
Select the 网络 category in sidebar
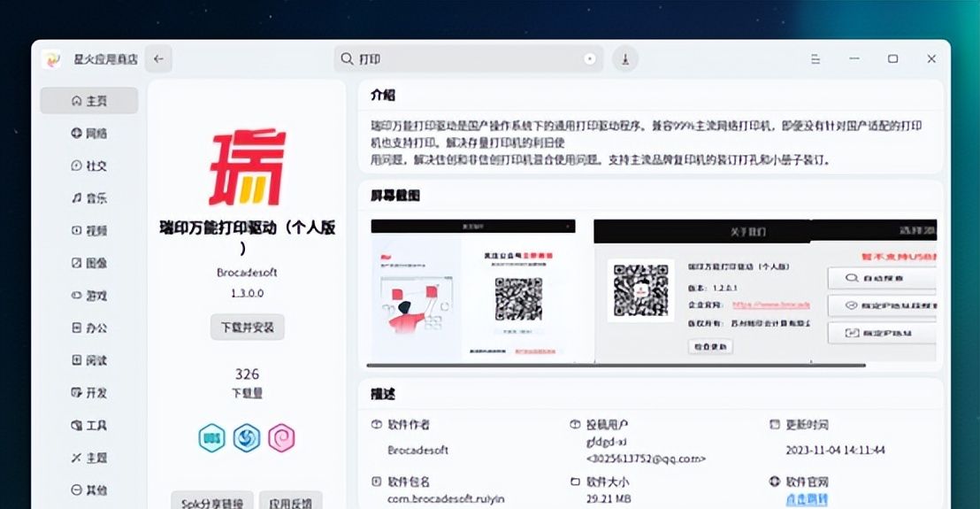[x=88, y=133]
